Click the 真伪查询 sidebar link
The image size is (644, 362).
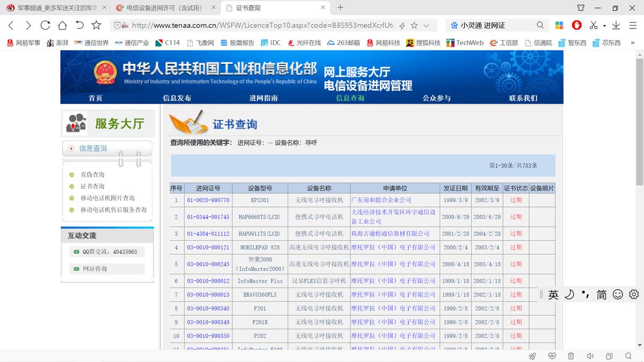[x=92, y=174]
